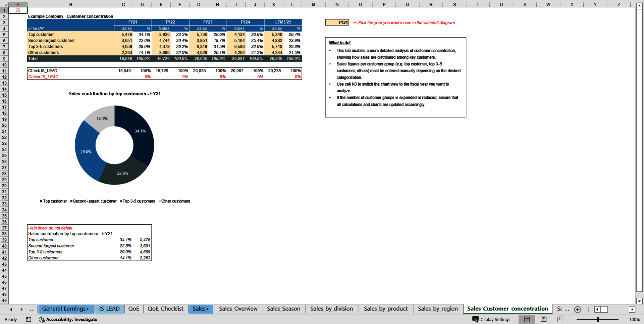
Task: Switch to the Sales_Overview sheet tab
Action: point(238,309)
